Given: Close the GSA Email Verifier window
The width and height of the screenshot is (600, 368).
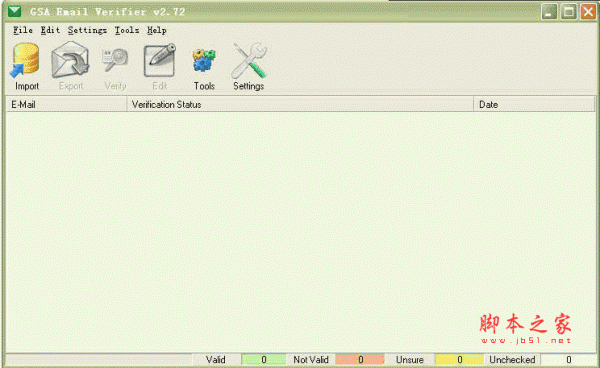Looking at the screenshot, I should [588, 12].
